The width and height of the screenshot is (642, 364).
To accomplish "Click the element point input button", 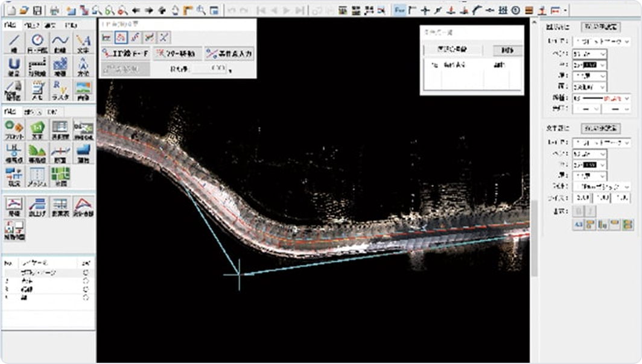I will coord(230,54).
